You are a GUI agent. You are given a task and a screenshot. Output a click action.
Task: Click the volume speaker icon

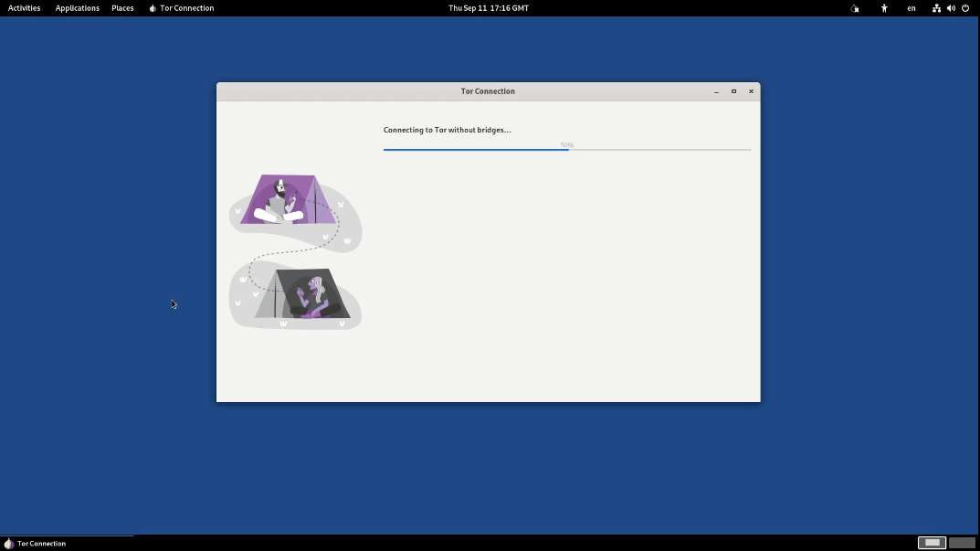tap(951, 8)
